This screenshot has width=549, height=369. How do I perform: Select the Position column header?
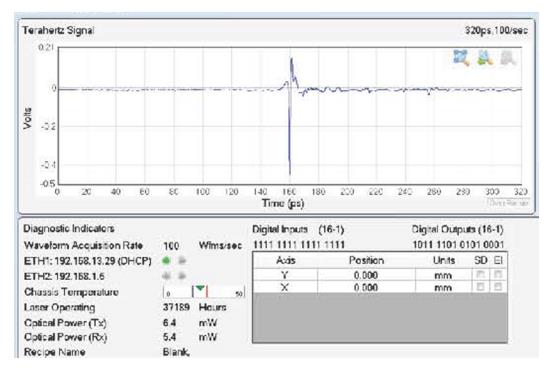[366, 260]
